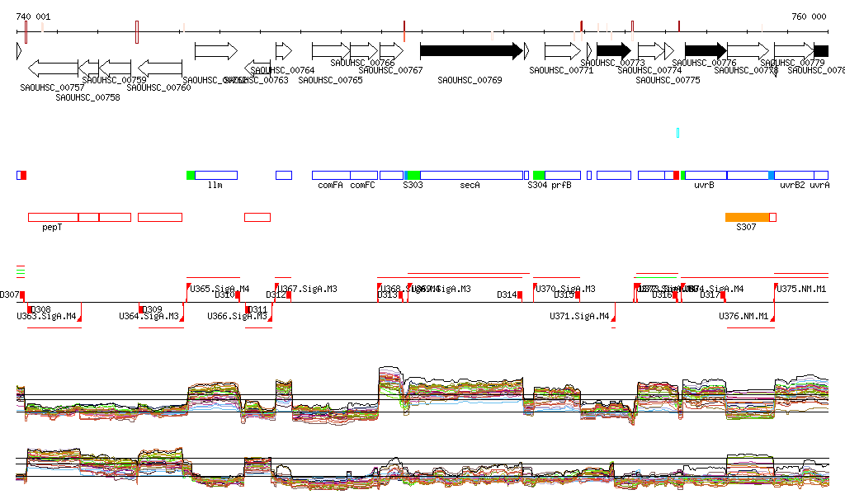Click the left-pointing SAOUHSC_00763 gene arrow
Screen dimensions: 845x504
pyautogui.click(x=257, y=68)
